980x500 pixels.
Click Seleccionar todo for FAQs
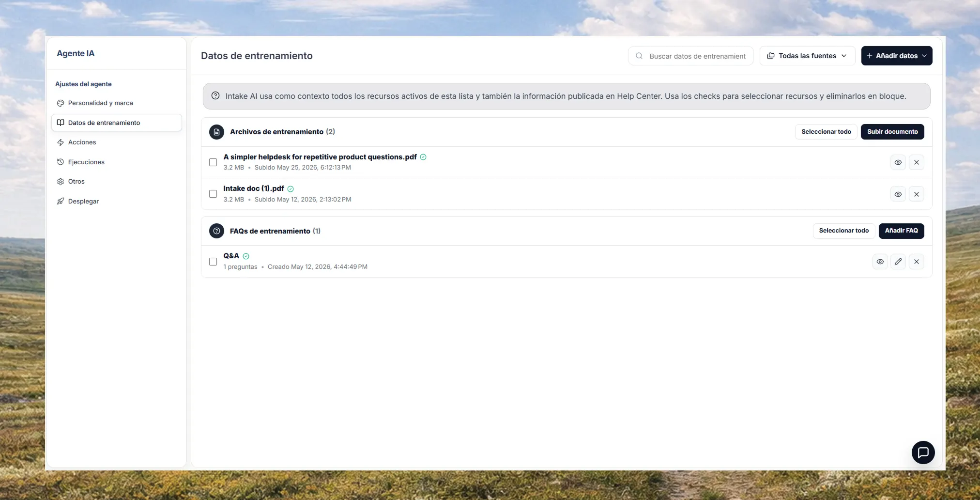pyautogui.click(x=843, y=231)
